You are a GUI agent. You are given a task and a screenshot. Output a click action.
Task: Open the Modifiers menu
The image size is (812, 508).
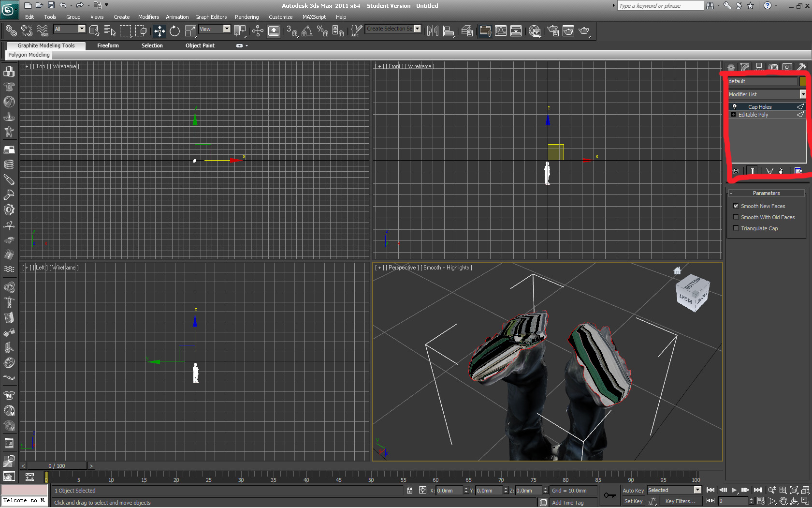click(x=148, y=17)
